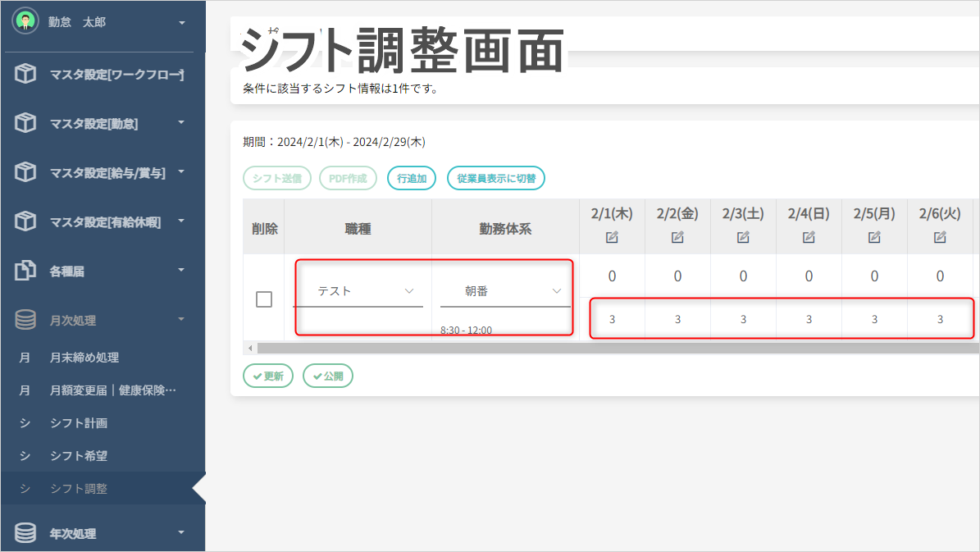Open the edit icon for 2/3(土)
Image resolution: width=980 pixels, height=552 pixels.
[743, 237]
